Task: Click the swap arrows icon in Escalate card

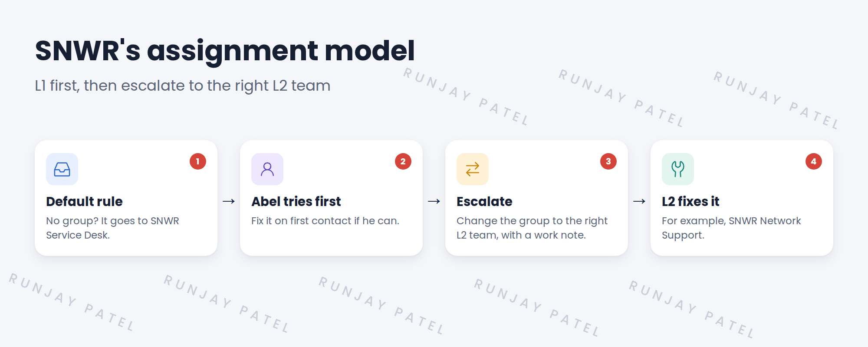Action: click(473, 169)
